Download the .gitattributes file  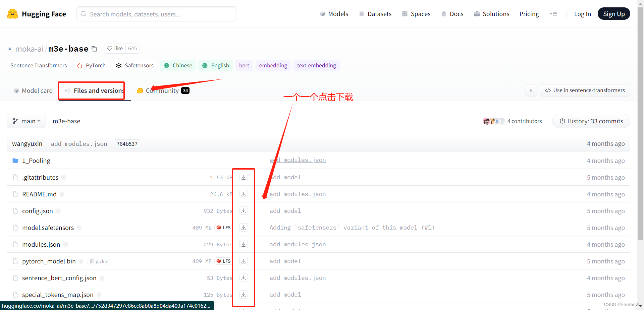pos(244,177)
